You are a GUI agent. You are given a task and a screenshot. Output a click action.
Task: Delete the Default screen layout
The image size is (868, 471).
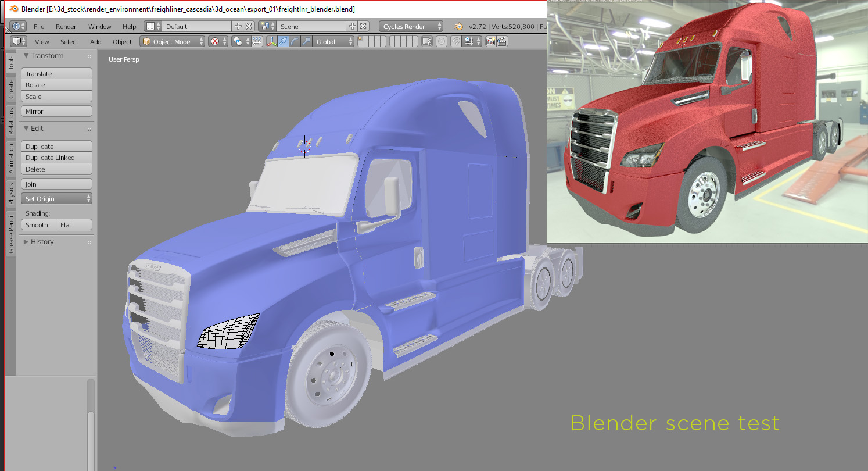(249, 27)
